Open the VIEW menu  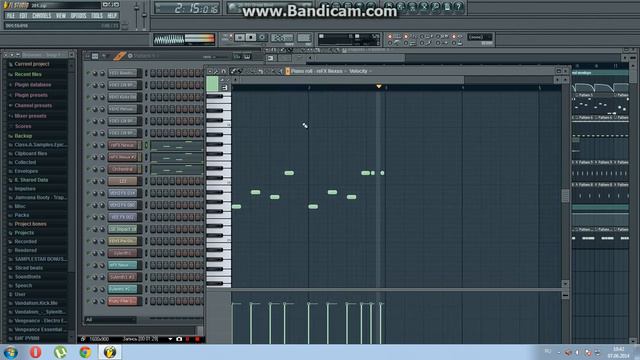[x=61, y=16]
